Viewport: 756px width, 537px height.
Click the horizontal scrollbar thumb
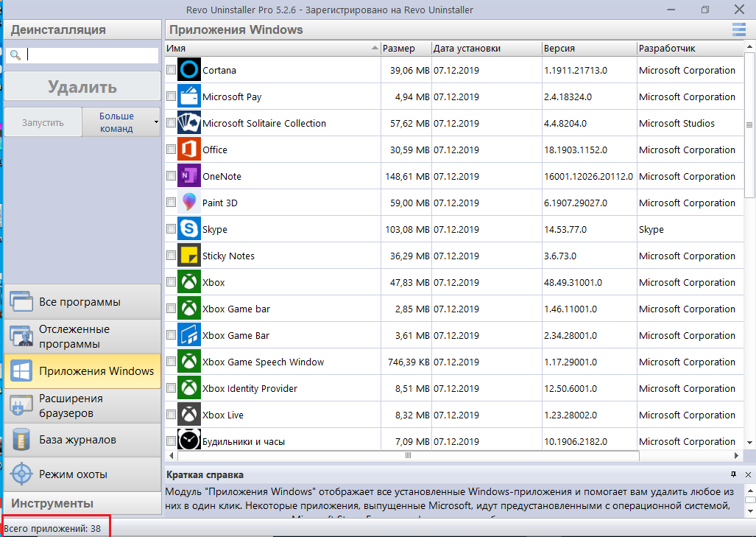[x=409, y=455]
